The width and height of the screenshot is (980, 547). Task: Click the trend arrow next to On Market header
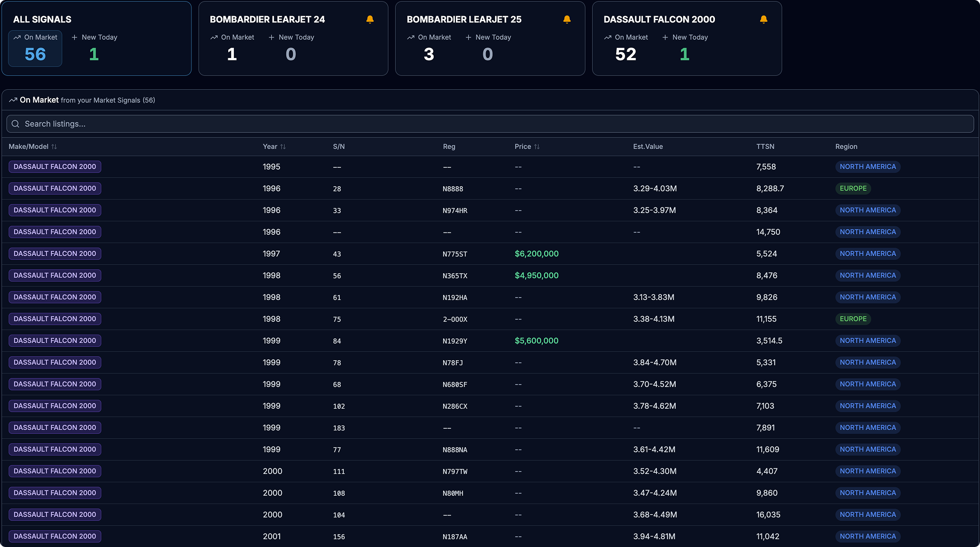12,99
